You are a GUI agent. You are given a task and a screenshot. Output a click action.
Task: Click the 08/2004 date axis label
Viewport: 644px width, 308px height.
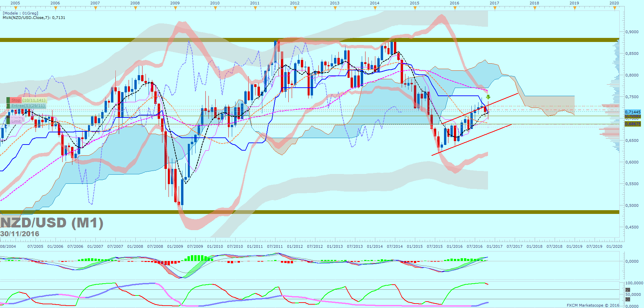pos(8,246)
